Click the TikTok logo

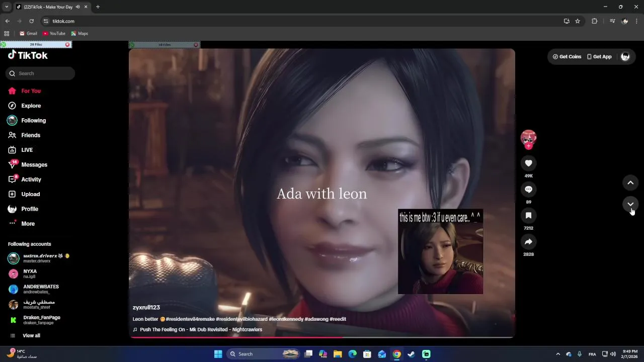28,55
